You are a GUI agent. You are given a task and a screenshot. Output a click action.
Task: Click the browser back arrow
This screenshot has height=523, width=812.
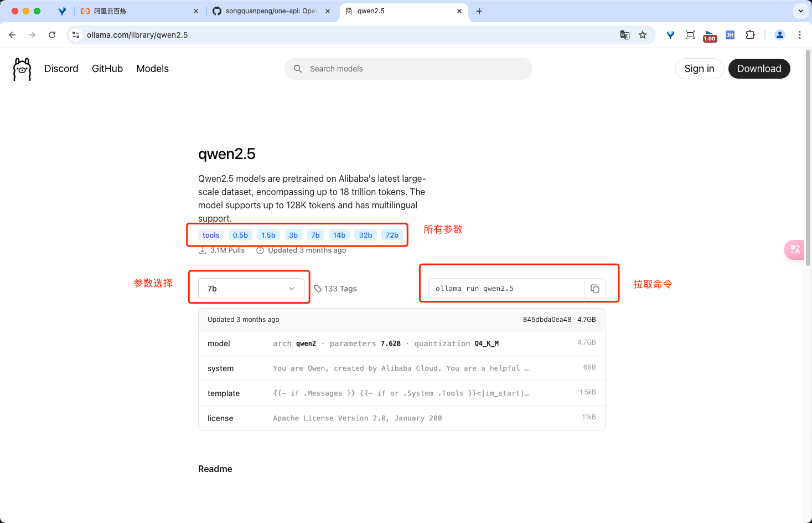[x=12, y=35]
